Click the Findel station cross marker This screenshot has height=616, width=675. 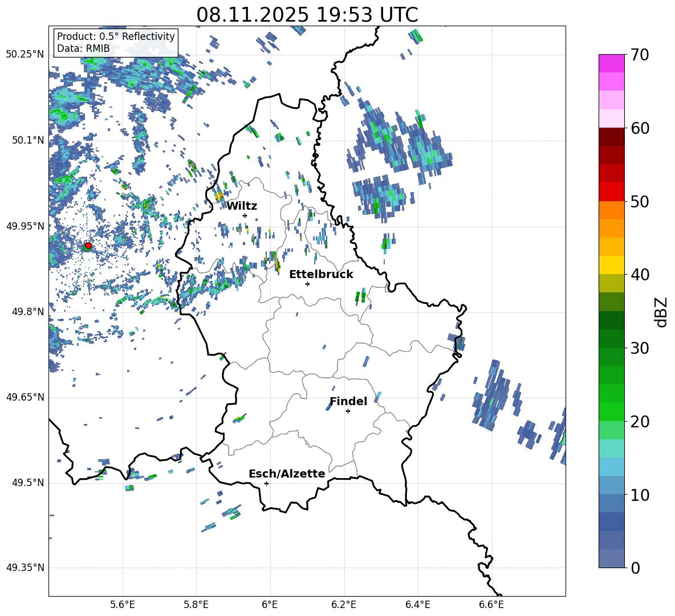[x=348, y=411]
